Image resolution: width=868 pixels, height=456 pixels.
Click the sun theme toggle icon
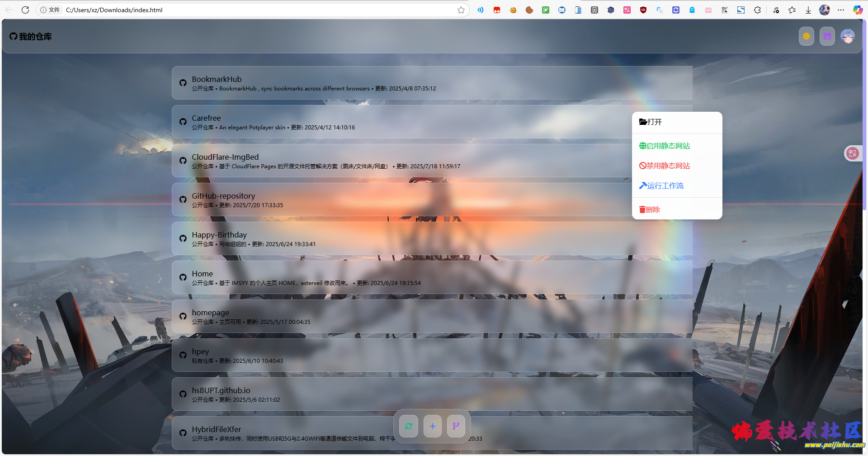tap(806, 37)
